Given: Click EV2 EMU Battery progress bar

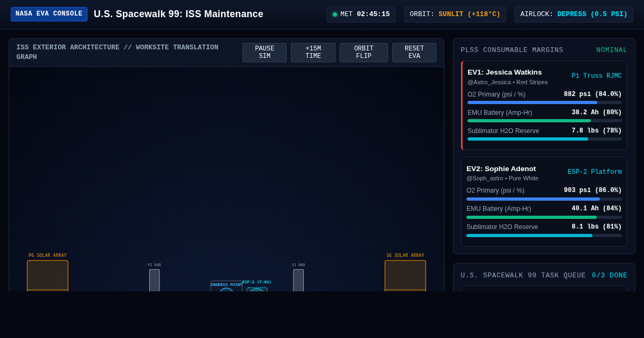Looking at the screenshot, I should (544, 217).
